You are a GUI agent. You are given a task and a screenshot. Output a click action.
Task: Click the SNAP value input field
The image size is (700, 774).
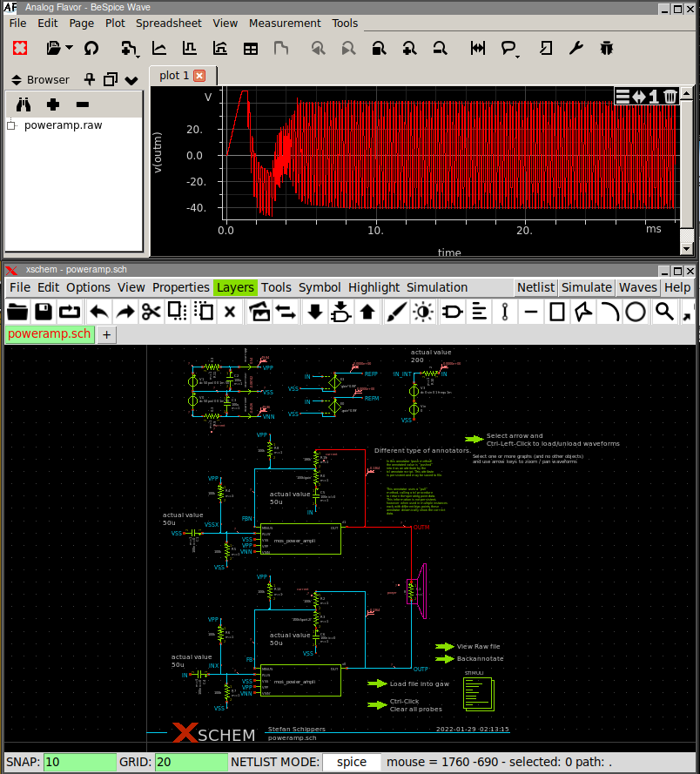click(79, 762)
